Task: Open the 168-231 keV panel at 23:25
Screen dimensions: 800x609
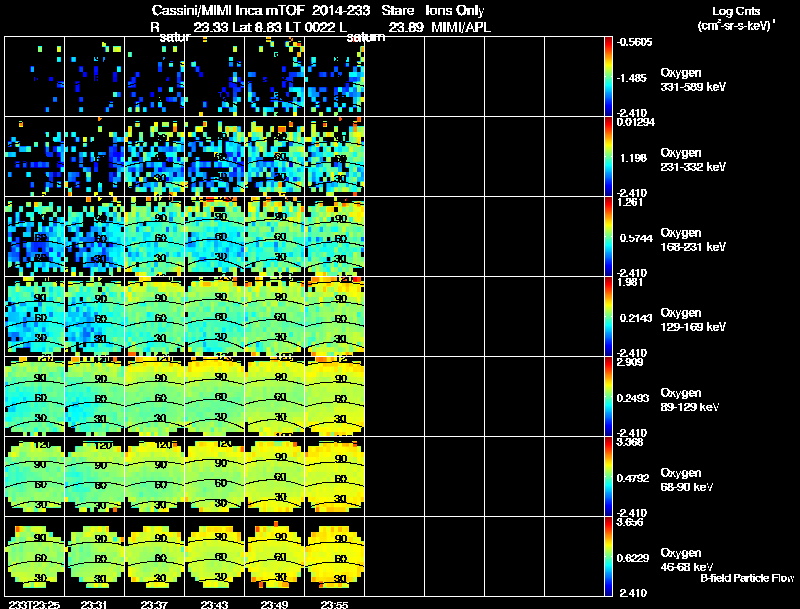Action: click(35, 236)
